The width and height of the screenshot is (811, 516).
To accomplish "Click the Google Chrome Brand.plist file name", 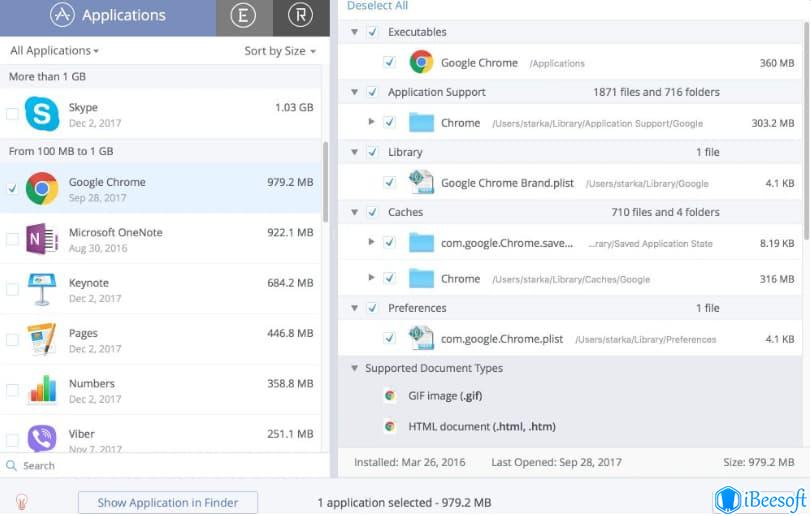I will coord(507,183).
